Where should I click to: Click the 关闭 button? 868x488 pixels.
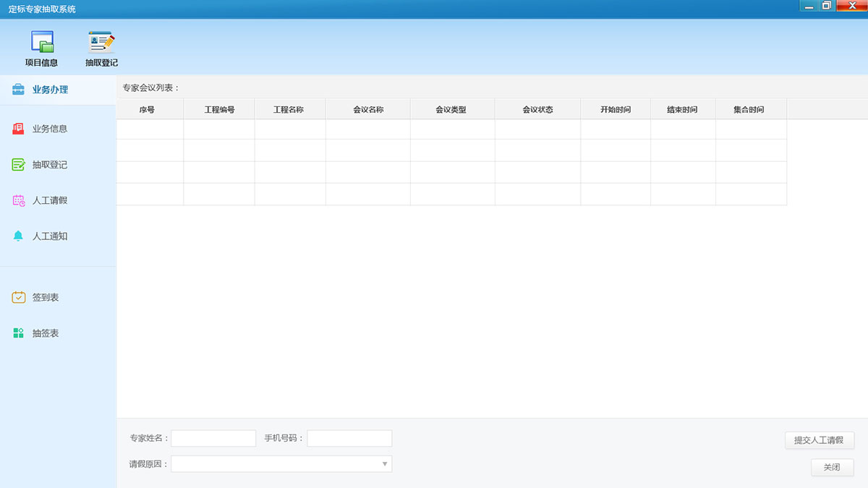[833, 468]
